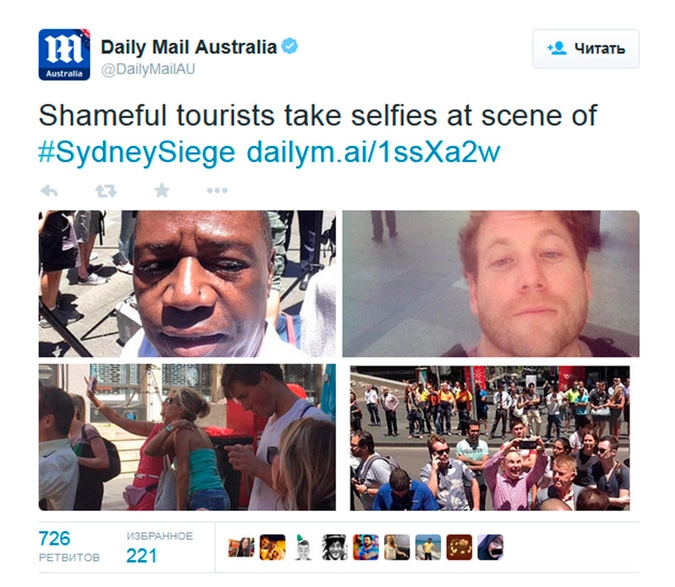Screen dimensions: 675x587
Task: Click the first retweeter avatar
Action: [x=241, y=547]
